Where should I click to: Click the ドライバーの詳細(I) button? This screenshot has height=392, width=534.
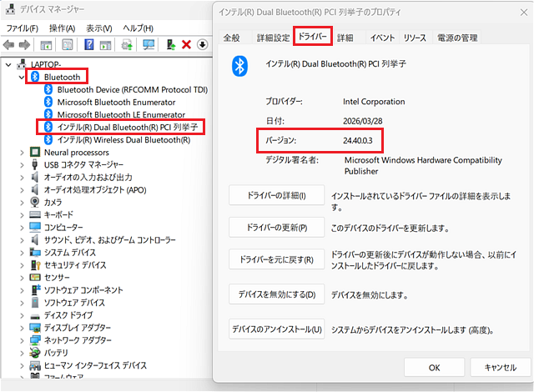pyautogui.click(x=276, y=195)
